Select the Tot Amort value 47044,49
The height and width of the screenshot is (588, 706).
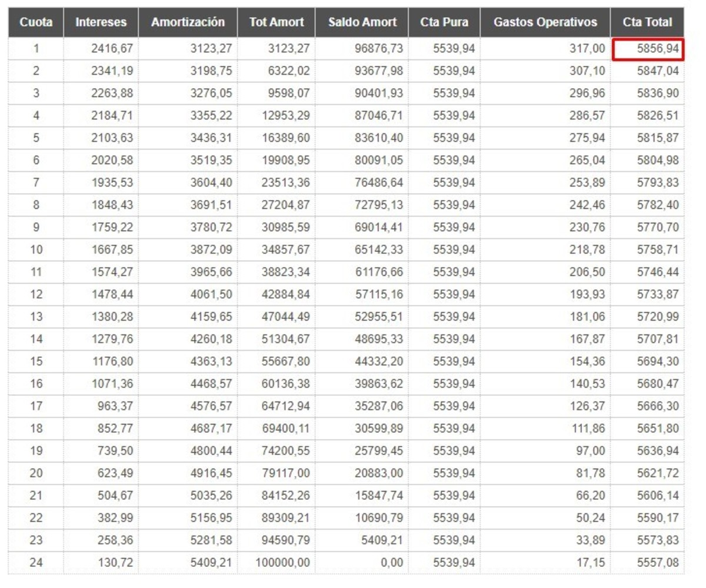[x=285, y=317]
